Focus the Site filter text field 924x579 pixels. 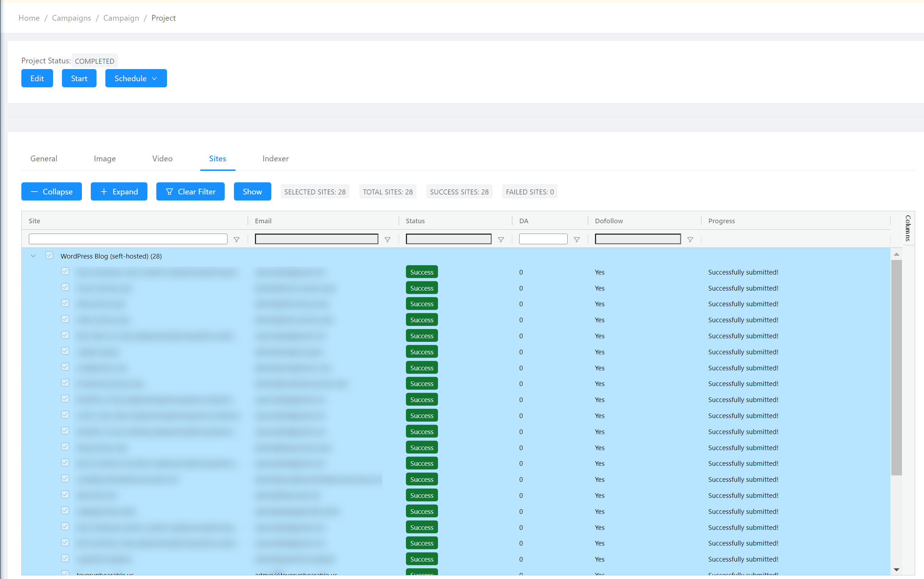pos(128,239)
